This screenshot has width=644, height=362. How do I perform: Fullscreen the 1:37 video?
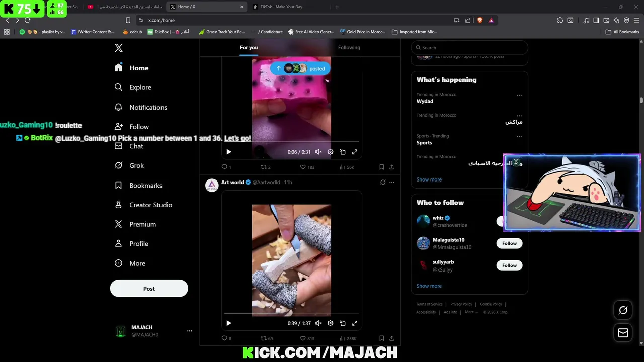tap(355, 323)
